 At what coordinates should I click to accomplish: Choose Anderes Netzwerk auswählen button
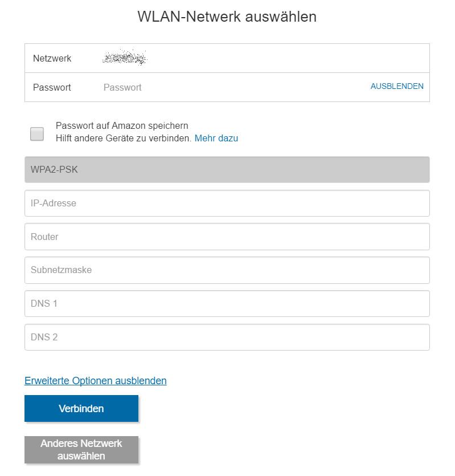tap(81, 450)
